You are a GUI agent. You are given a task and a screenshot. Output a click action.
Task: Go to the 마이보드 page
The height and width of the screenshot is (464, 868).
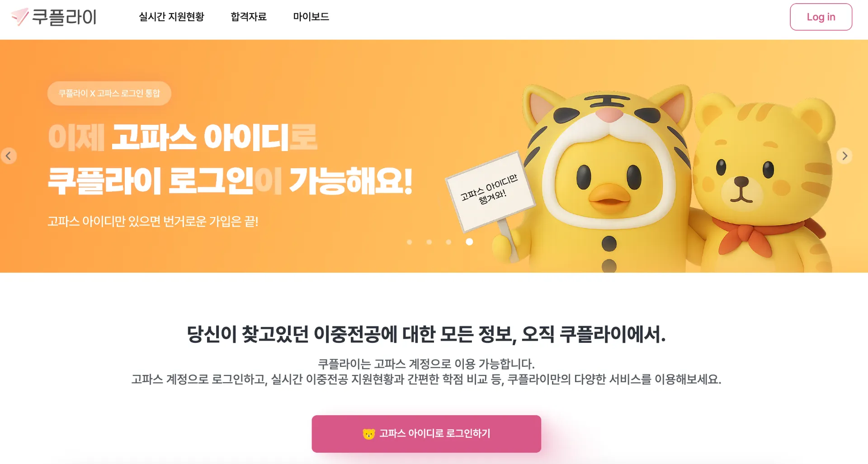311,17
